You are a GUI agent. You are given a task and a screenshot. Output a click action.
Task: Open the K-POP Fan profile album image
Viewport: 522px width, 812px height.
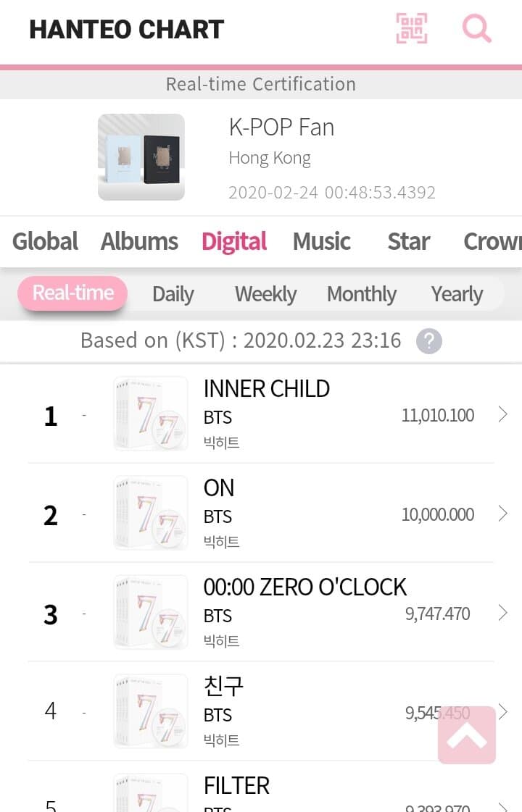[141, 156]
